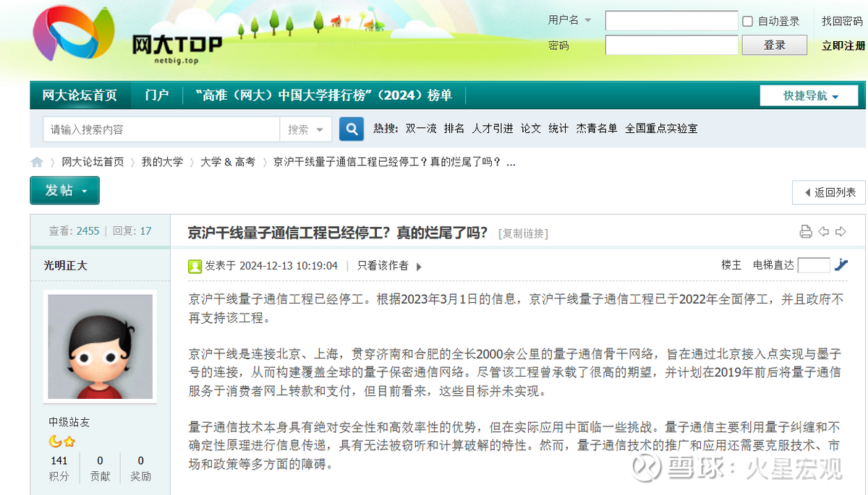The height and width of the screenshot is (495, 868).
Task: Click the blue magnifier search button
Action: (352, 129)
